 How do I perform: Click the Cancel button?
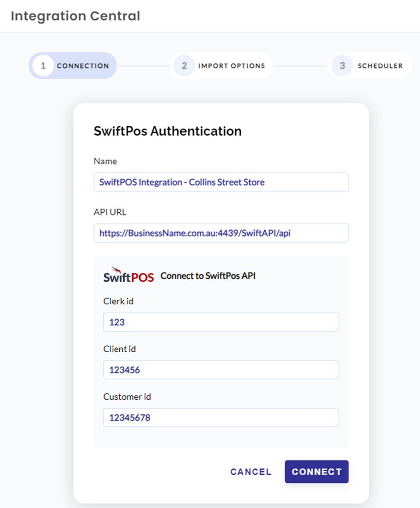coord(251,472)
